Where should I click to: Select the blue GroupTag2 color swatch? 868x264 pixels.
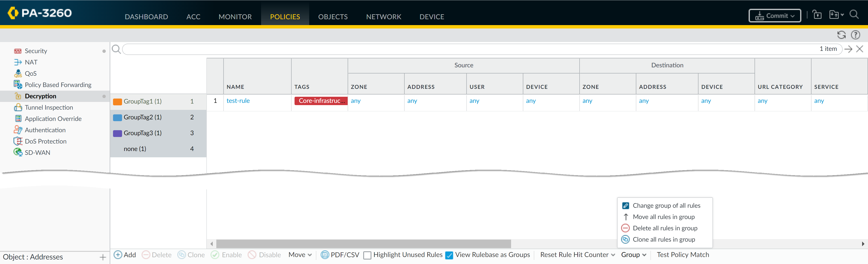click(x=118, y=117)
